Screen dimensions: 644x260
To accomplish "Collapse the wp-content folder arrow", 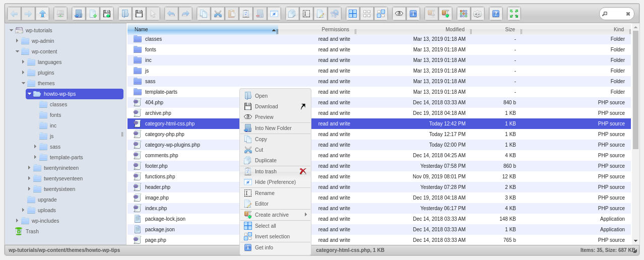I will point(17,51).
